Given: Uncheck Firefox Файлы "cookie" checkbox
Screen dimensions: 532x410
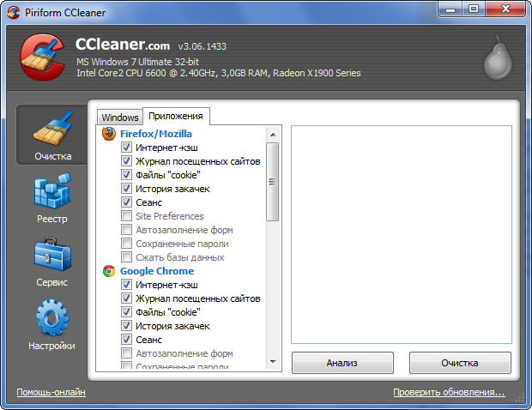Looking at the screenshot, I should (126, 175).
